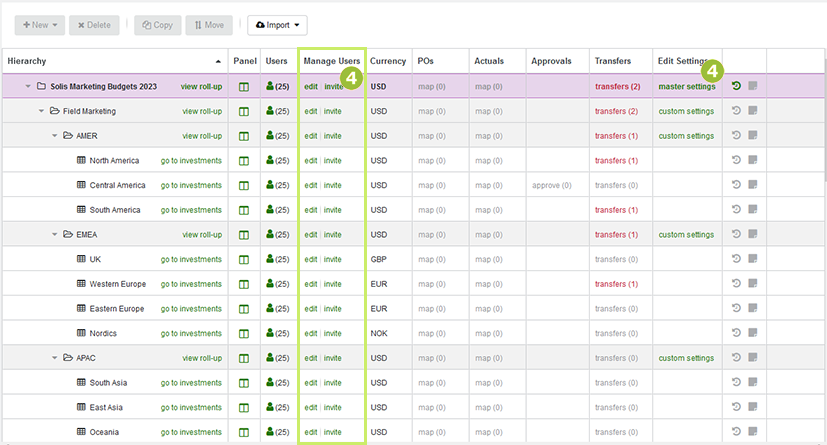Click users icon (25) in Eastern Europe row
The height and width of the screenshot is (445, 827).
277,308
